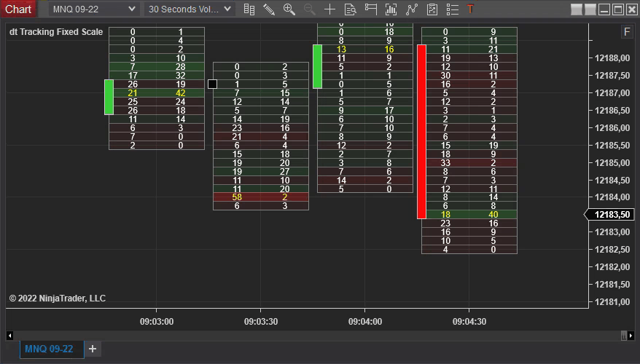Image resolution: width=640 pixels, height=364 pixels.
Task: Click the 09:04:30 time axis label
Action: click(469, 322)
